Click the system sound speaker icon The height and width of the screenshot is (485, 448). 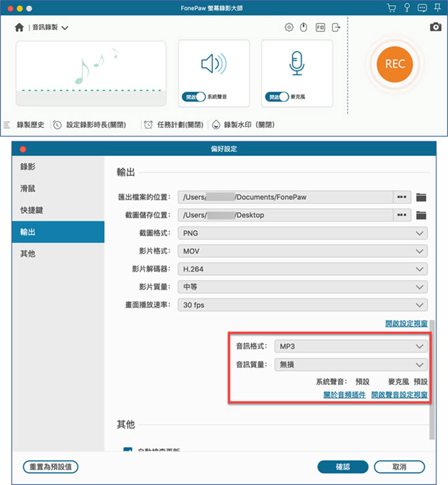click(214, 64)
